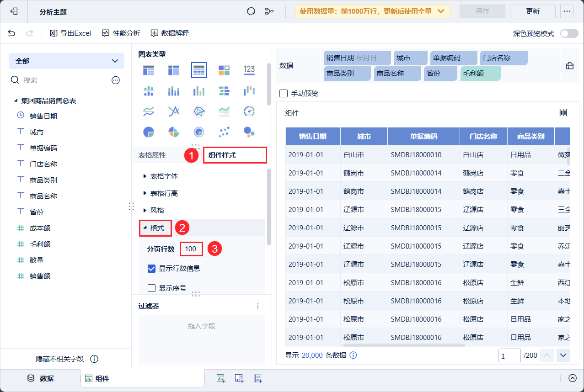Select the waterfall chart icon
Viewport: 584px width, 392px height.
[x=249, y=91]
